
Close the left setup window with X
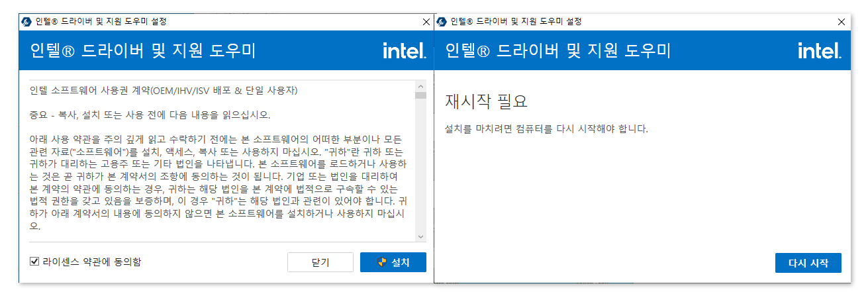coord(426,21)
